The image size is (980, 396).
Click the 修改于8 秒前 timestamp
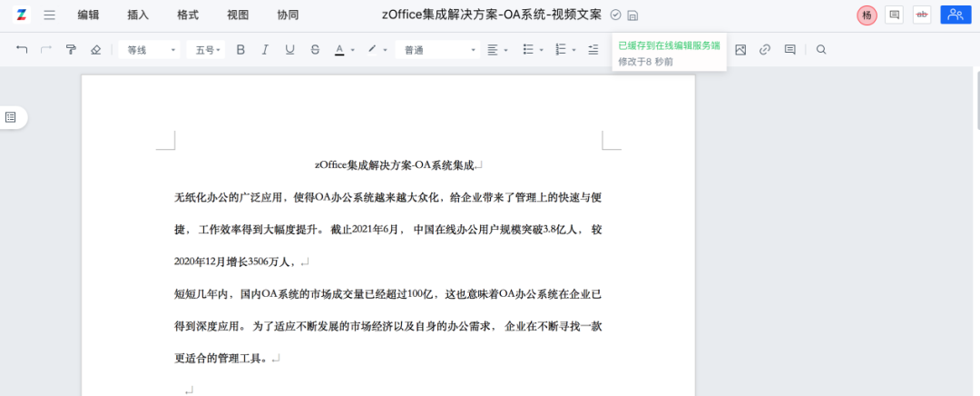(646, 62)
